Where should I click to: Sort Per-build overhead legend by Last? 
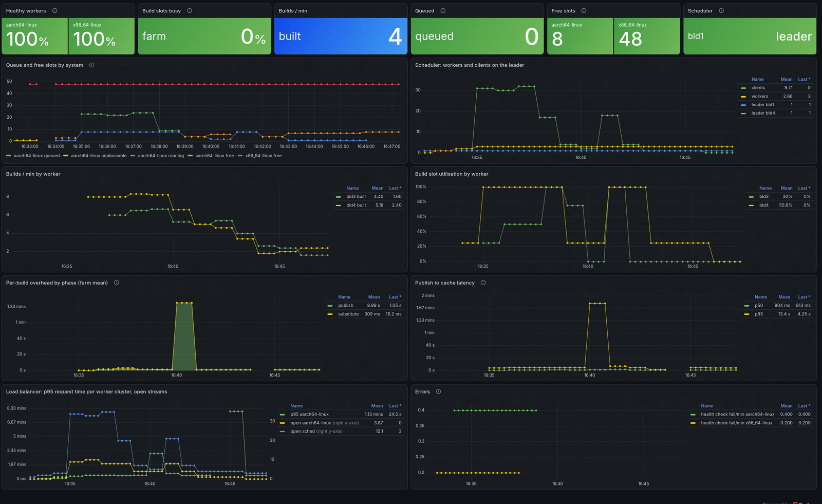click(395, 297)
